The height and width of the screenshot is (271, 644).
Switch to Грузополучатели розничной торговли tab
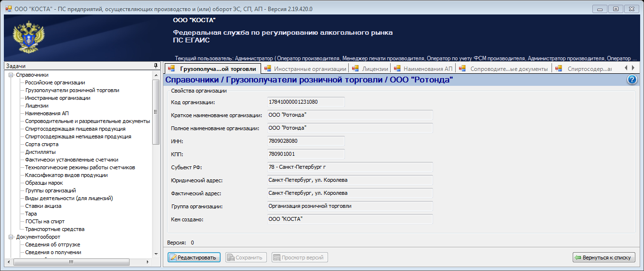[x=212, y=68]
